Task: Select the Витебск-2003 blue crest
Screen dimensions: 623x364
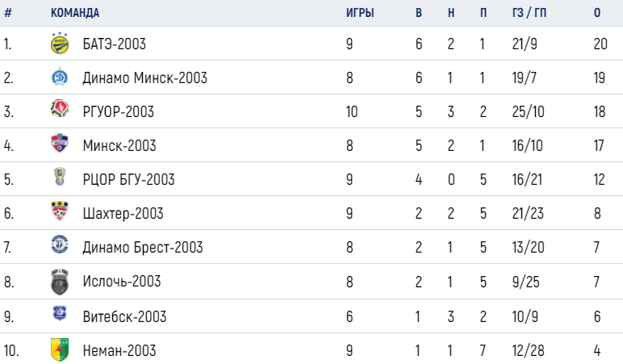Action: point(60,313)
